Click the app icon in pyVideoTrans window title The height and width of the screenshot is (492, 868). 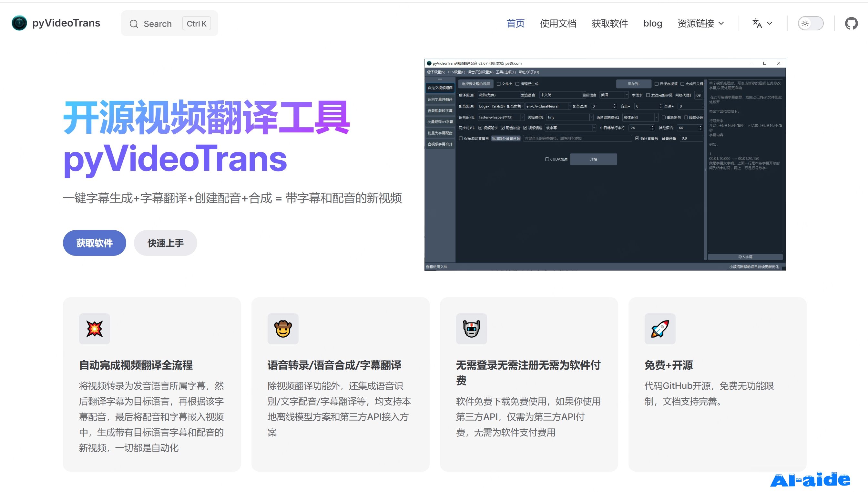(x=429, y=63)
